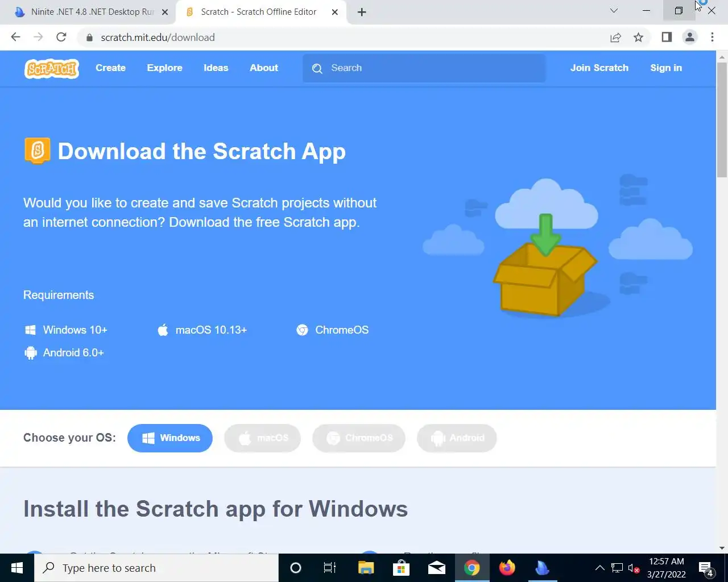Open the Chrome side panel
The width and height of the screenshot is (728, 582).
pos(667,38)
